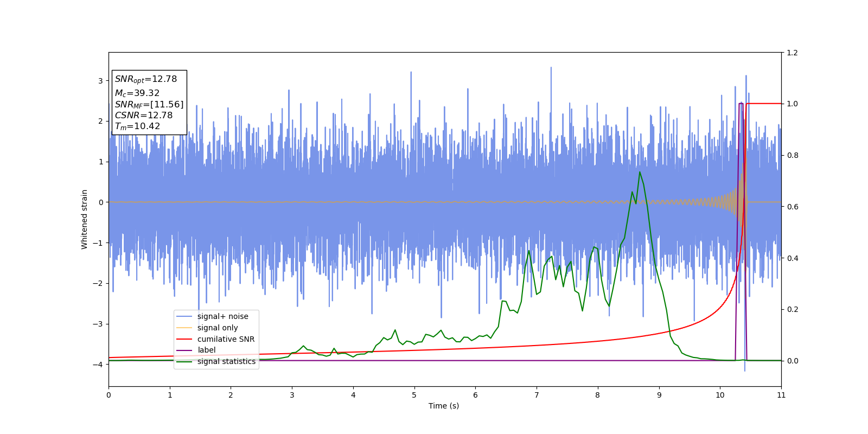The width and height of the screenshot is (868, 434).
Task: Click left y-axis tick label −2
Action: [98, 283]
